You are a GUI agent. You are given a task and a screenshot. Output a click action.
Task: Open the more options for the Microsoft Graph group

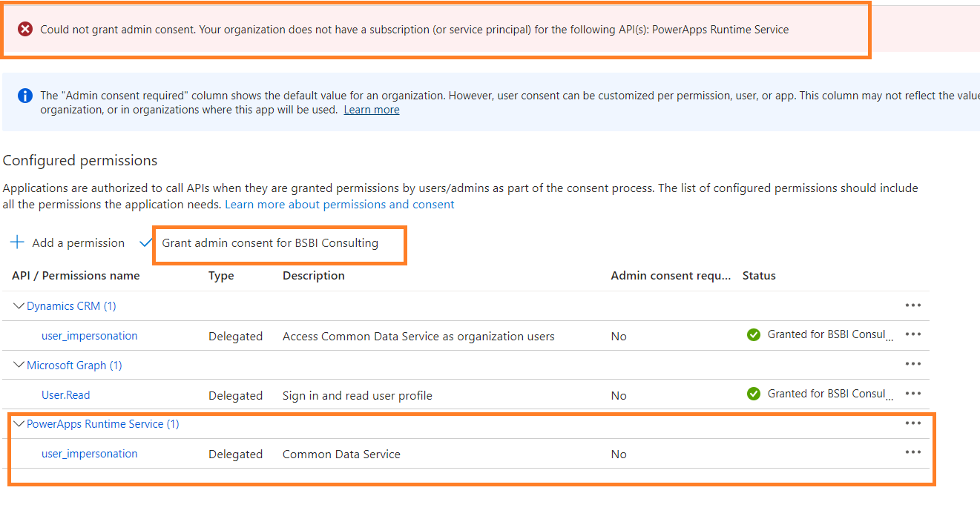(912, 364)
